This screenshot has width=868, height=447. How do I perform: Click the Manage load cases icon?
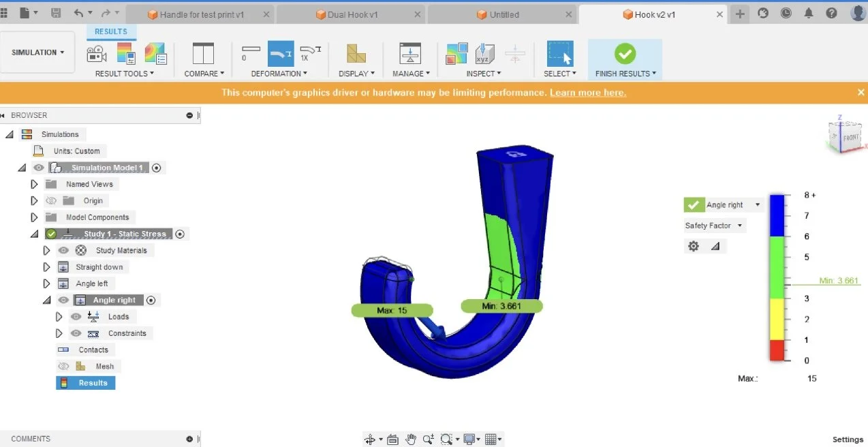coord(410,54)
